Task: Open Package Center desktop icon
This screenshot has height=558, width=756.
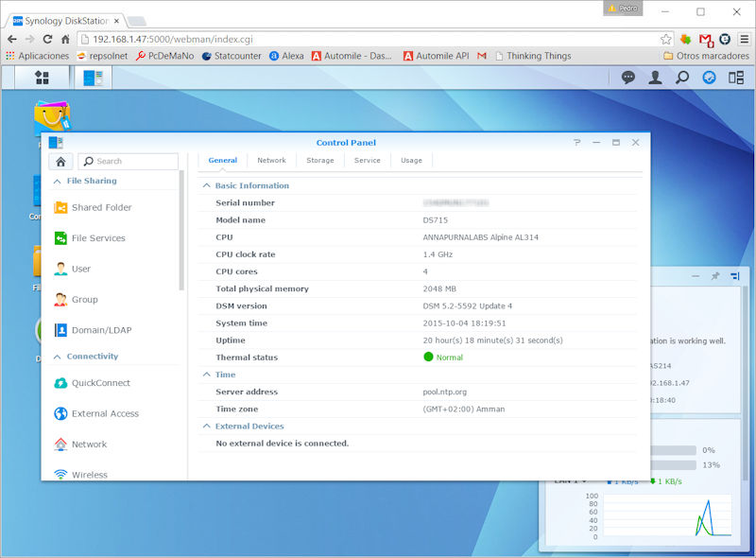Action: (52, 116)
